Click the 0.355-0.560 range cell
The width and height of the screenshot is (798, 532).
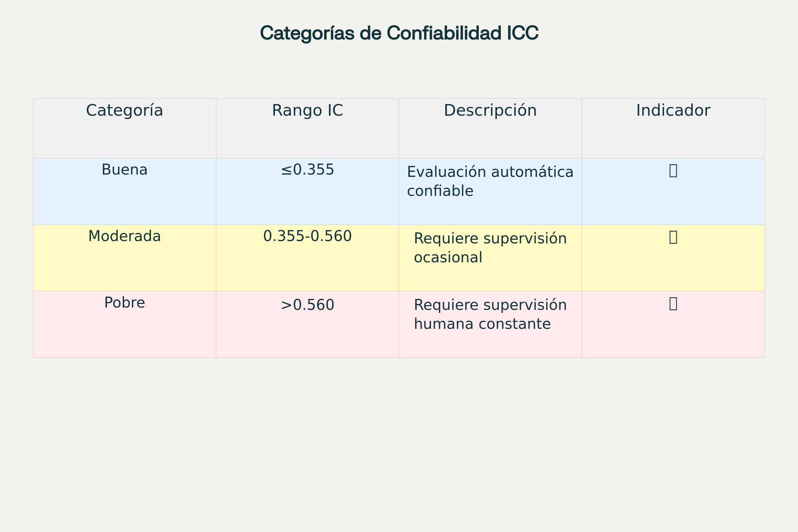click(x=307, y=236)
